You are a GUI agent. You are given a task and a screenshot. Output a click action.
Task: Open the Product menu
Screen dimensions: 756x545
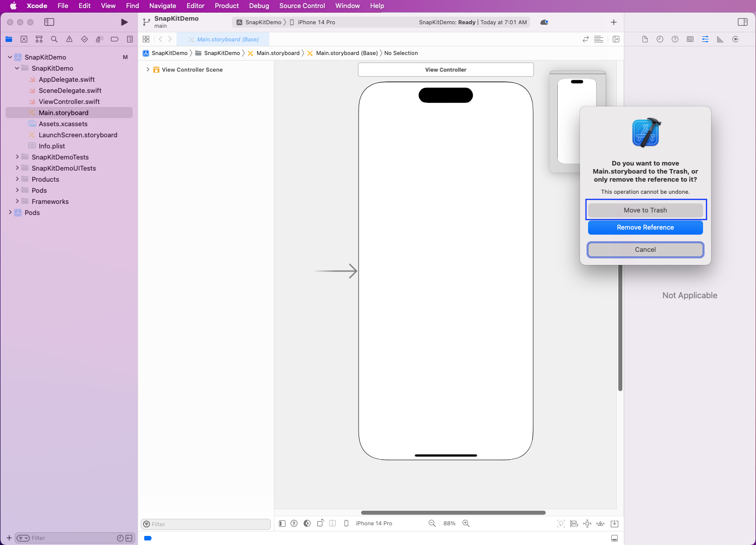pyautogui.click(x=227, y=6)
